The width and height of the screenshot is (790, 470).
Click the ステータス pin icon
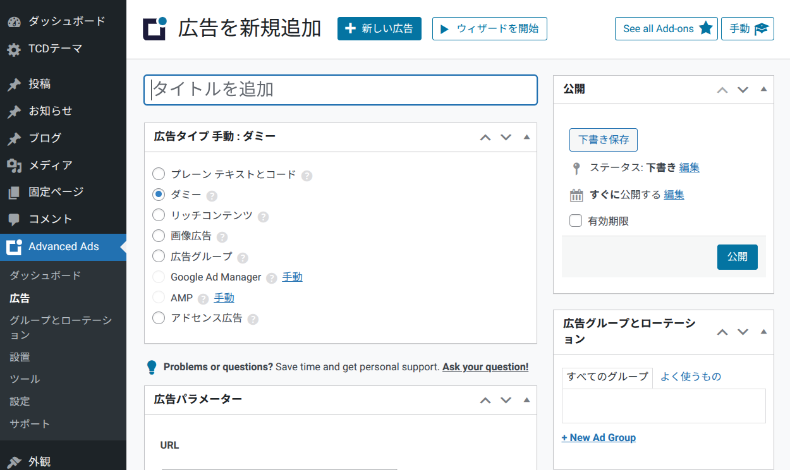(576, 168)
